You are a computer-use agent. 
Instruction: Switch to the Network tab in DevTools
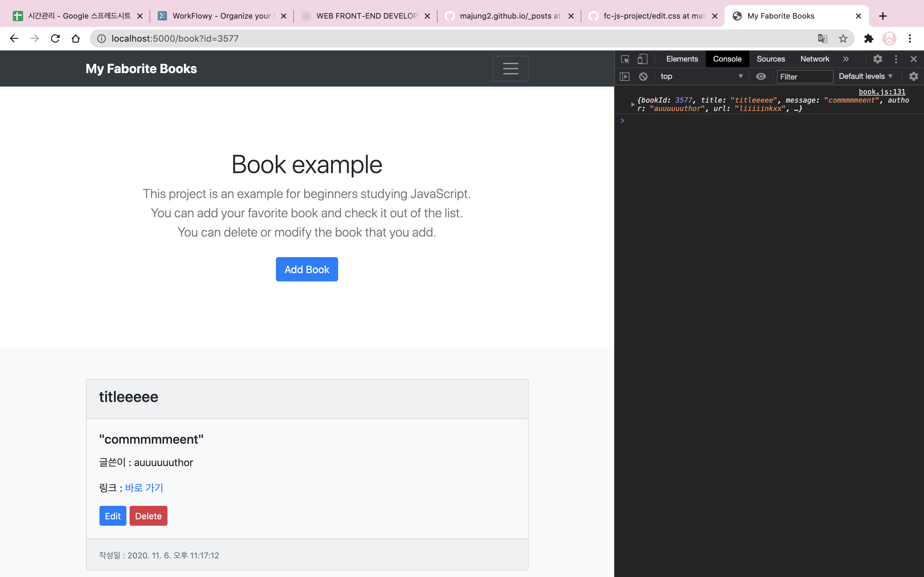(x=815, y=59)
